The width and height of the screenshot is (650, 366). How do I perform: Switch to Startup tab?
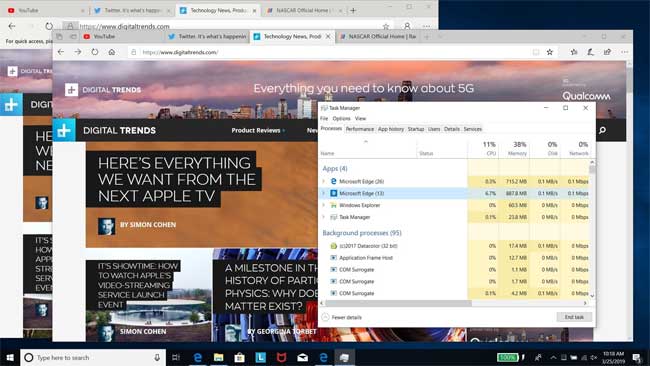(x=415, y=129)
